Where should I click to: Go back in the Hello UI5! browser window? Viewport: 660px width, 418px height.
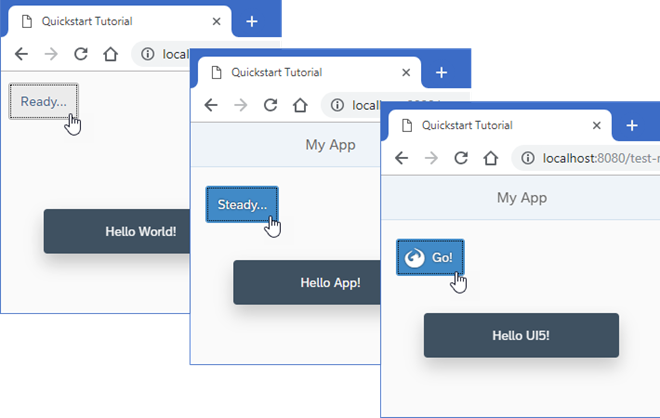pos(402,158)
